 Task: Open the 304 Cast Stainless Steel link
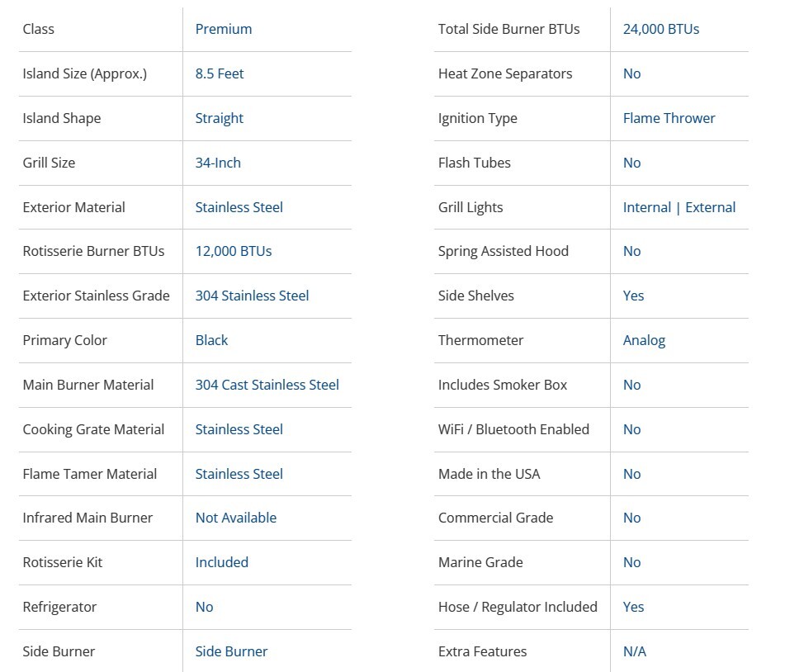[267, 385]
